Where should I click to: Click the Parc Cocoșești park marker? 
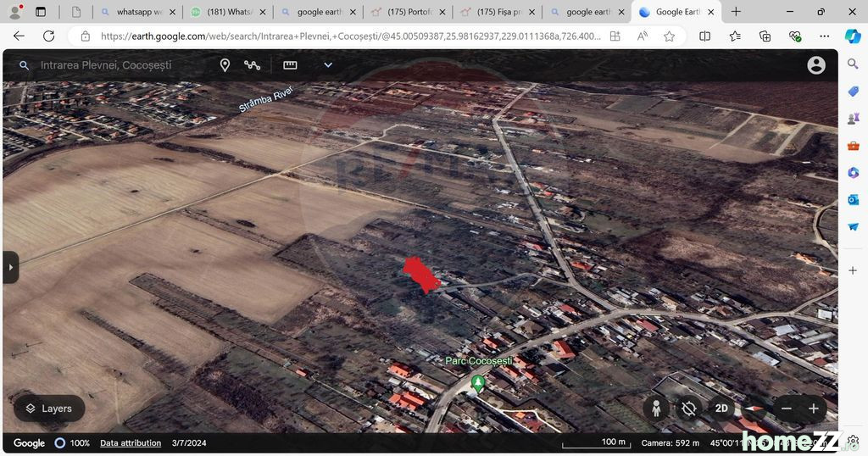[477, 382]
